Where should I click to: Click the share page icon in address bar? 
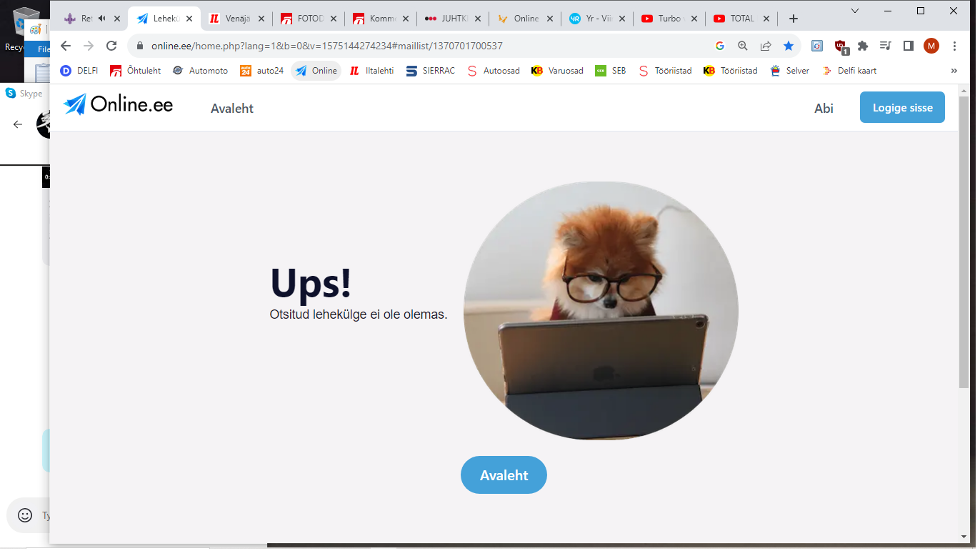click(x=766, y=46)
